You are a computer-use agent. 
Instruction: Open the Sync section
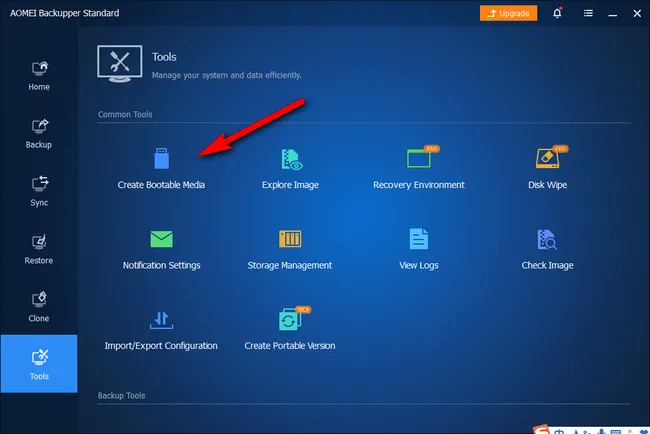(39, 191)
